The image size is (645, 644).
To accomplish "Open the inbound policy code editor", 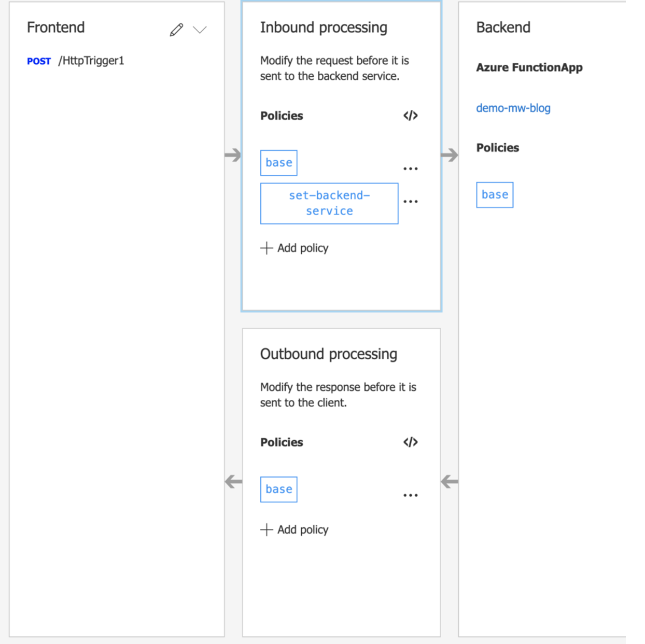I will coord(410,116).
